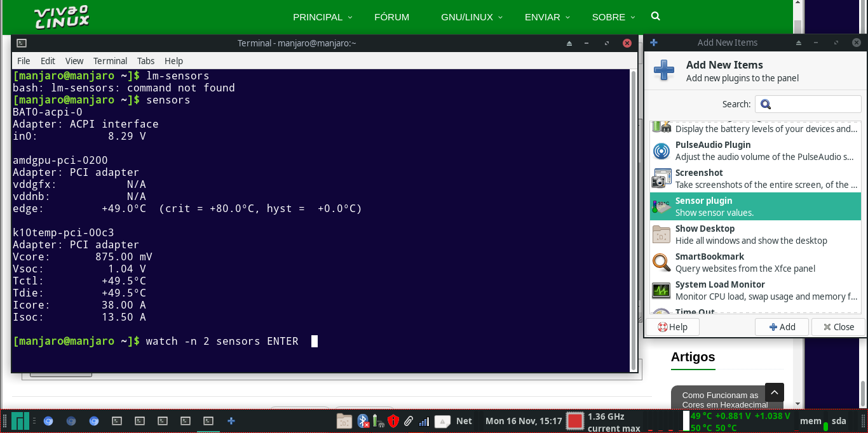The image size is (868, 433).
Task: Open the Manjaro application menu
Action: (x=20, y=421)
